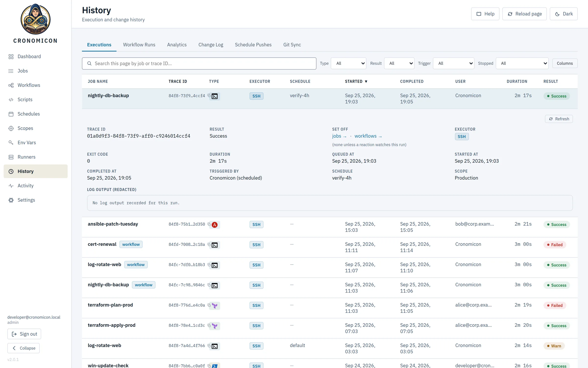The image size is (588, 368).
Task: Expand the cert-renewal execution row
Action: pos(330,247)
